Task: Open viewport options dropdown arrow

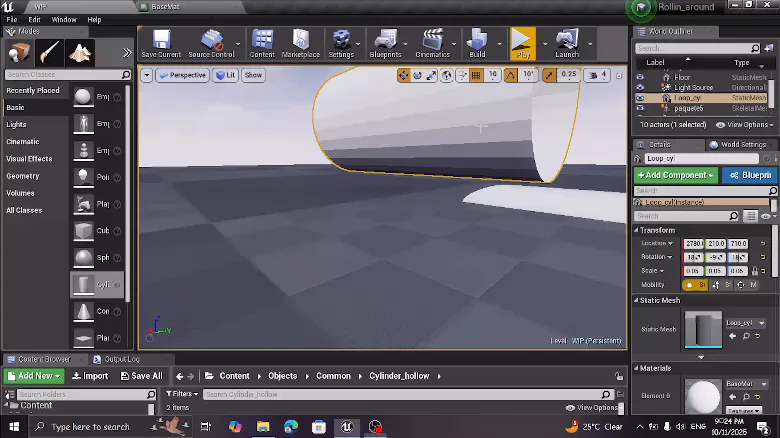Action: (x=147, y=75)
